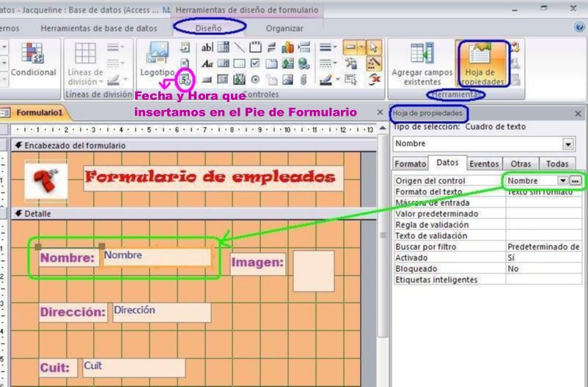
Task: Toggle the Select objects arrow tool
Action: tap(374, 47)
